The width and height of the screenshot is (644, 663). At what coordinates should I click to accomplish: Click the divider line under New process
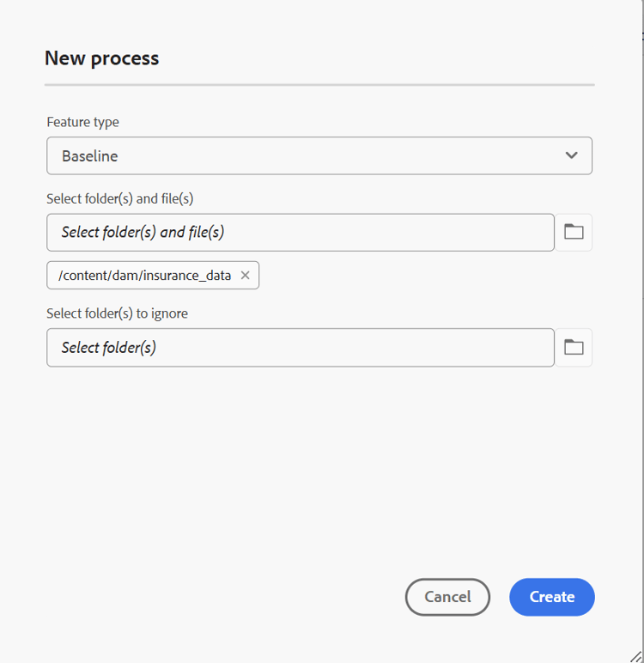[319, 85]
